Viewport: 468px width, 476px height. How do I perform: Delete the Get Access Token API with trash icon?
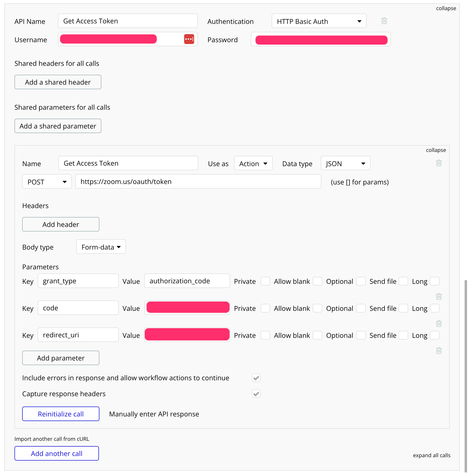click(384, 21)
